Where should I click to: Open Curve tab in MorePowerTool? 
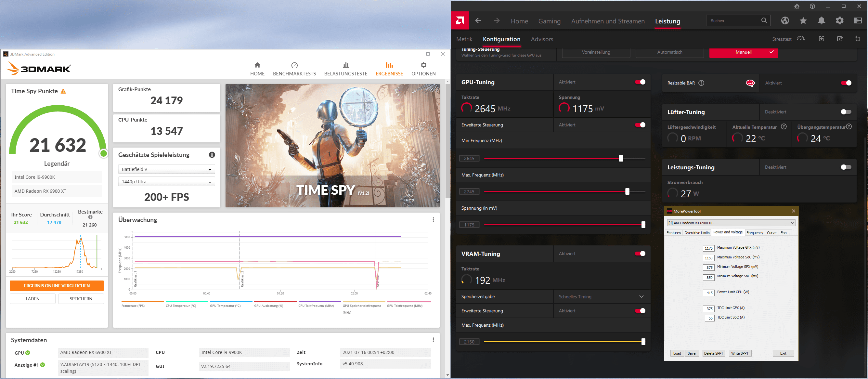click(771, 233)
